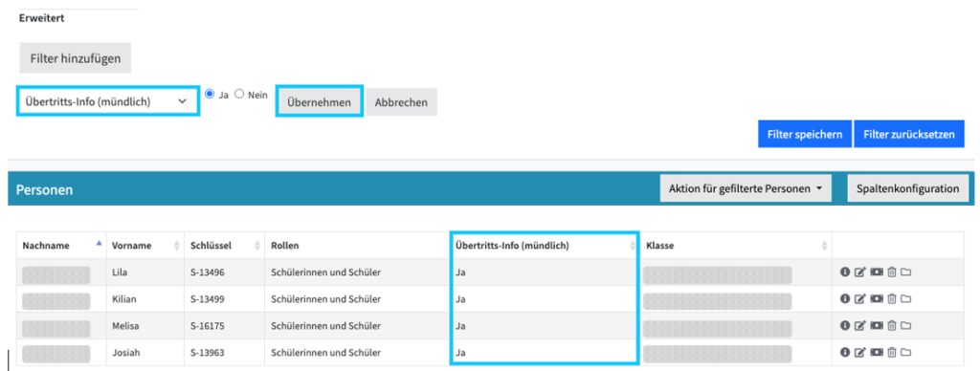Select the money bill icon for Melisa
Screen dimensions: 980x371
tap(877, 325)
